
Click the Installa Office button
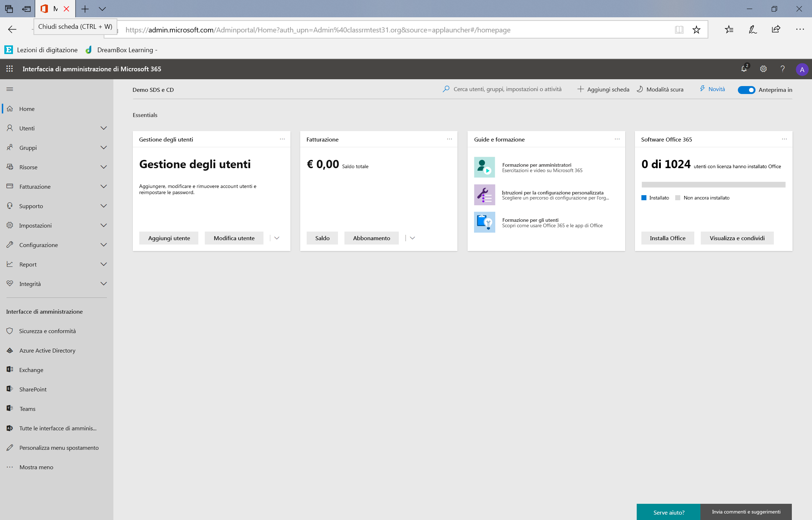pyautogui.click(x=668, y=238)
